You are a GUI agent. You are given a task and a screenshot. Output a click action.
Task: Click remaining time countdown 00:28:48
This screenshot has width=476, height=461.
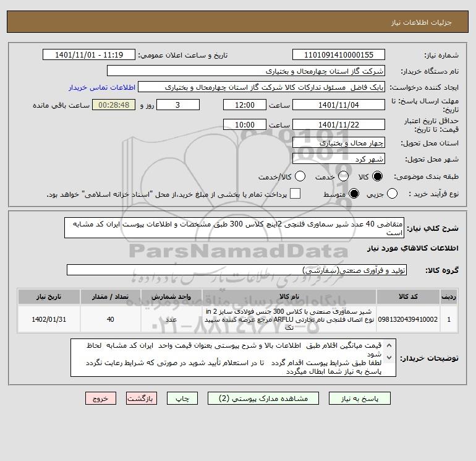tap(114, 105)
